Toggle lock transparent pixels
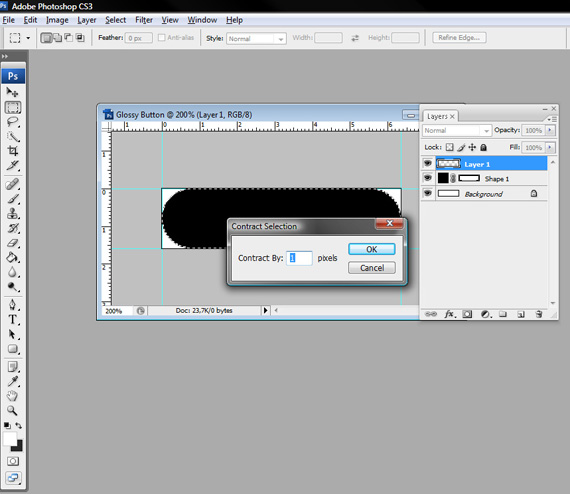Screen dimensions: 570x494 pyautogui.click(x=450, y=147)
